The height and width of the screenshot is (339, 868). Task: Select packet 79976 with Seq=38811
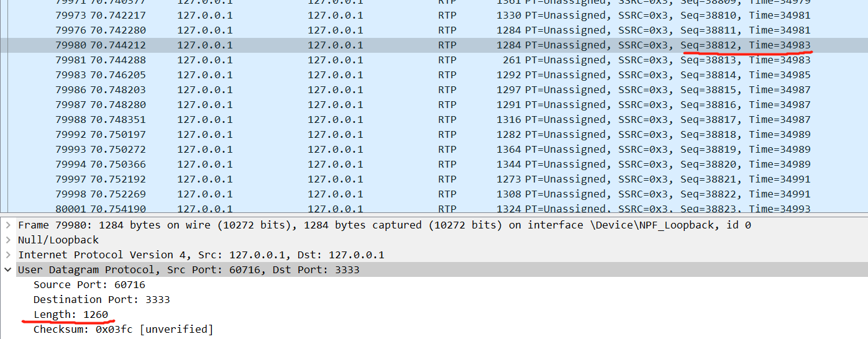434,30
